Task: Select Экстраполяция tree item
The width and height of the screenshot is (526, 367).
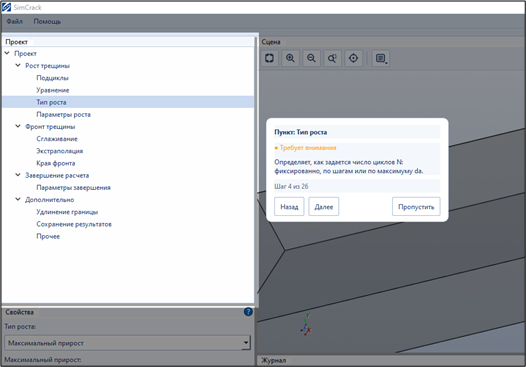Action: (x=59, y=151)
